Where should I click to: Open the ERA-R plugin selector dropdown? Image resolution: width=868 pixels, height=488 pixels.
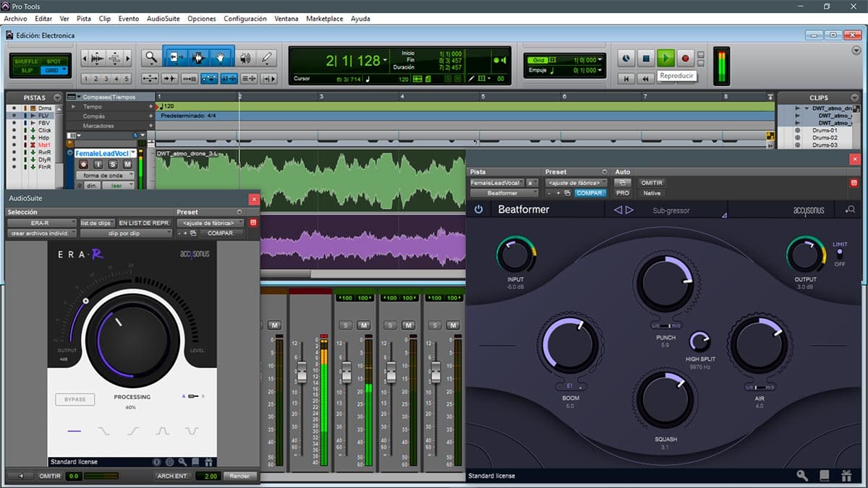point(42,223)
